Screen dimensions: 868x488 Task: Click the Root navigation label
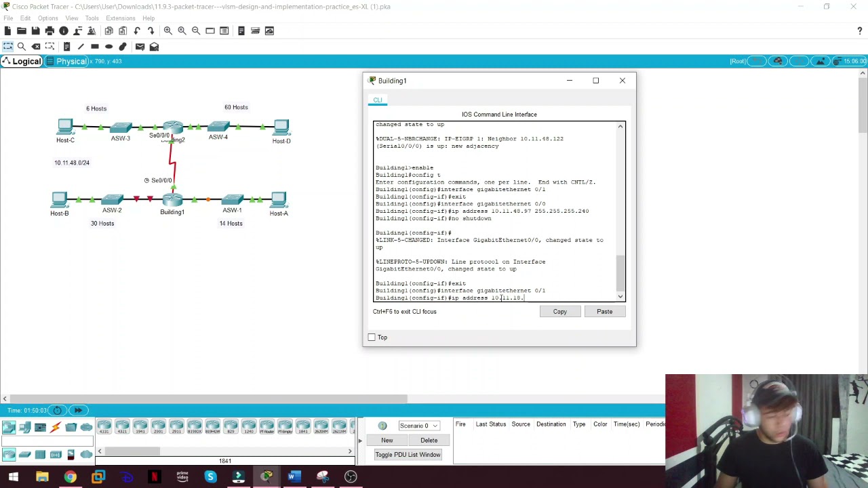click(x=738, y=62)
